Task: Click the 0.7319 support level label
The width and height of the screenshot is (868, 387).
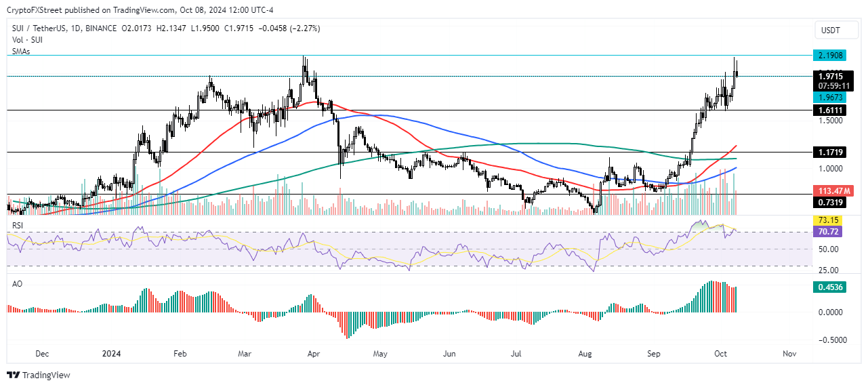Action: [831, 202]
